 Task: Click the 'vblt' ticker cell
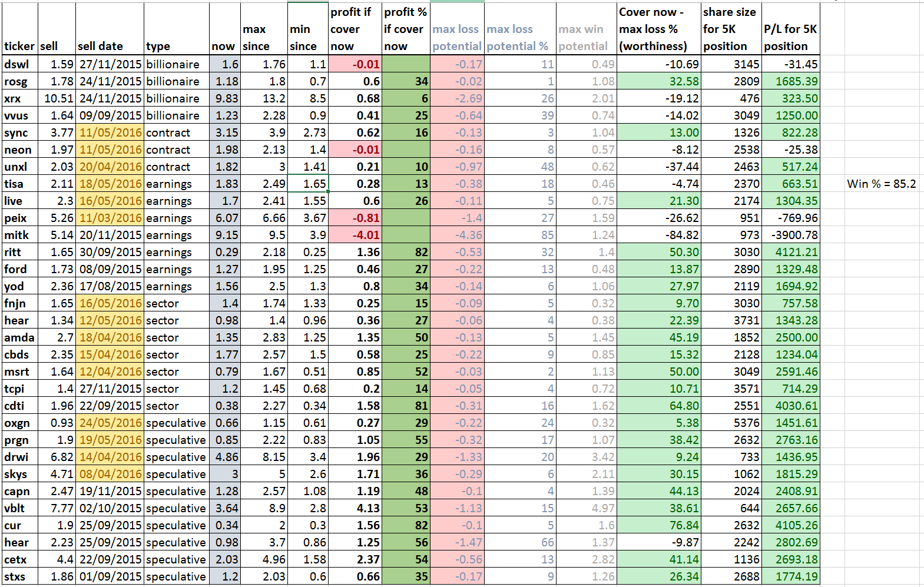[20, 508]
